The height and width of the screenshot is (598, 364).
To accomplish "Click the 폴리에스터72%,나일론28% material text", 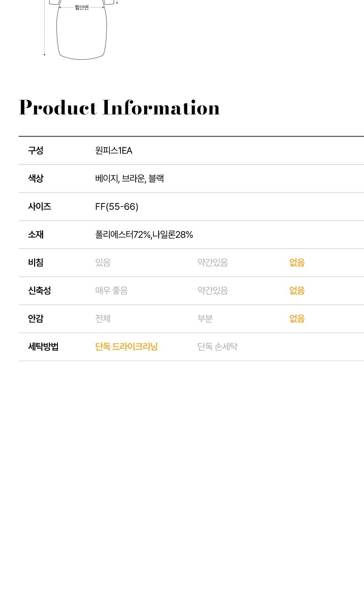I will [x=144, y=235].
